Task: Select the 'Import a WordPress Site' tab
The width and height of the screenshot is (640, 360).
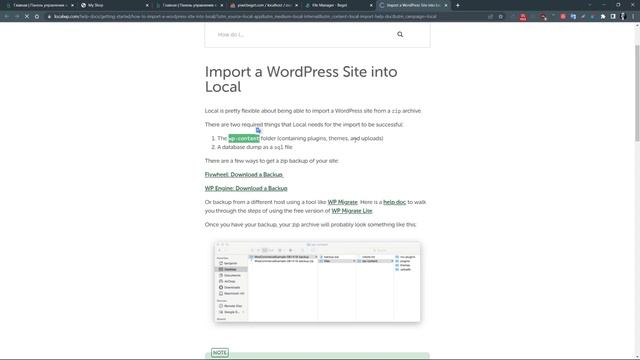Action: (413, 5)
